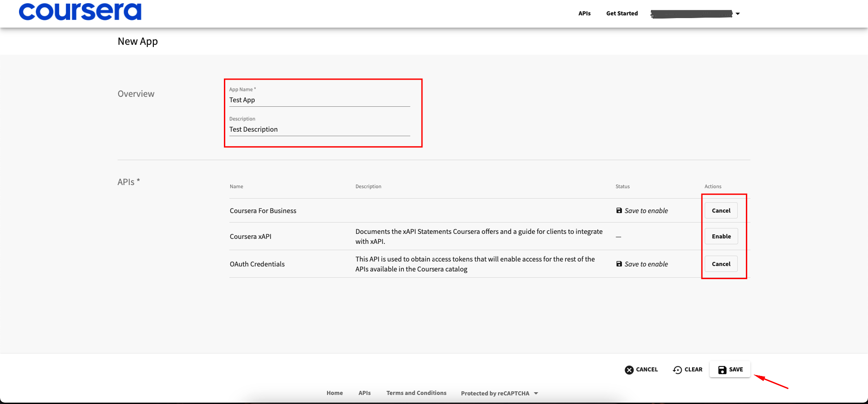Image resolution: width=868 pixels, height=404 pixels.
Task: Click the 'Save to enable' text for OAuth Credentials
Action: [646, 264]
